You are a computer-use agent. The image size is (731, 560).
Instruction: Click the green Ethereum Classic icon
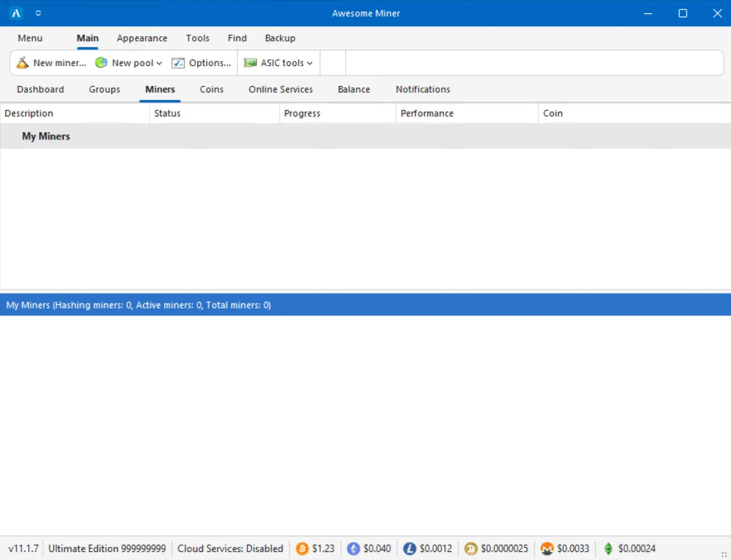point(609,549)
